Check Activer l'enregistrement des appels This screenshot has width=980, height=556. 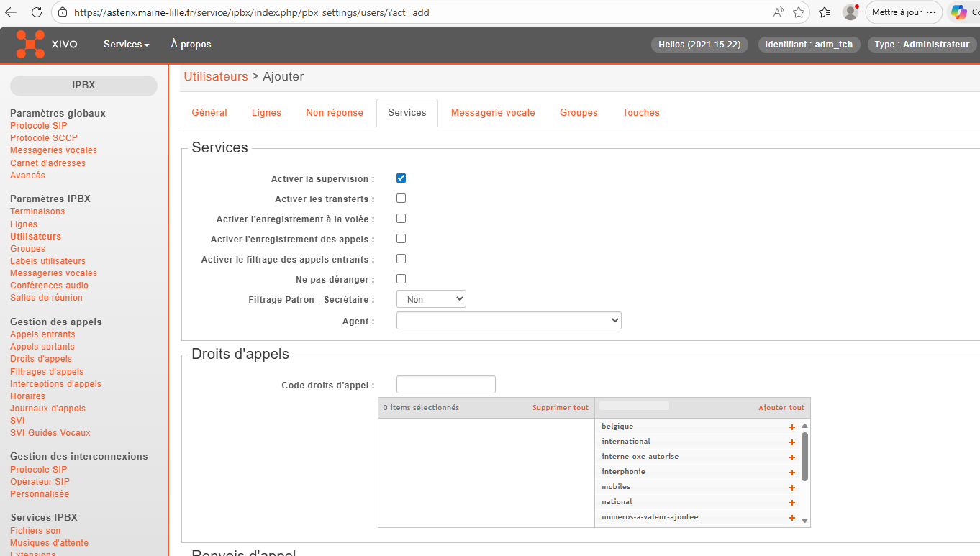pos(401,239)
